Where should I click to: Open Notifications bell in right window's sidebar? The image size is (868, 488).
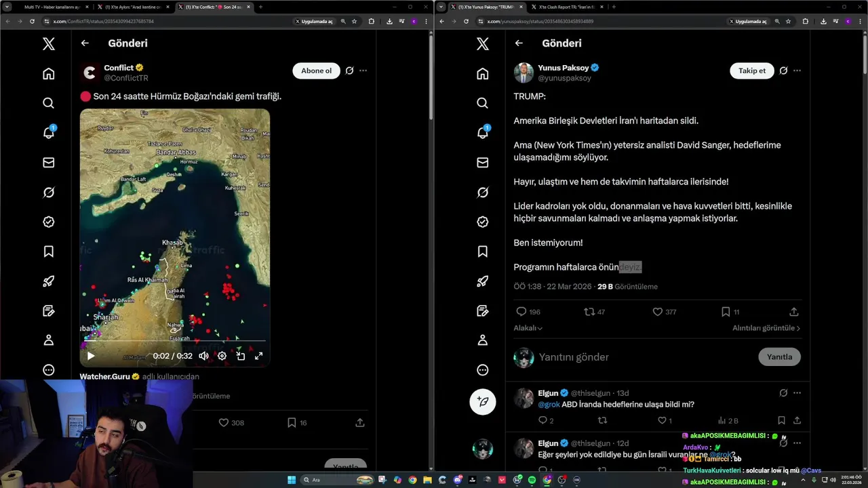[482, 133]
